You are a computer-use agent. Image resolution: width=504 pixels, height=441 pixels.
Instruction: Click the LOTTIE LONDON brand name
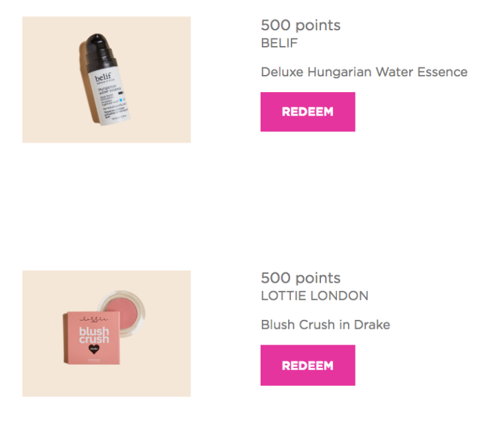click(315, 296)
